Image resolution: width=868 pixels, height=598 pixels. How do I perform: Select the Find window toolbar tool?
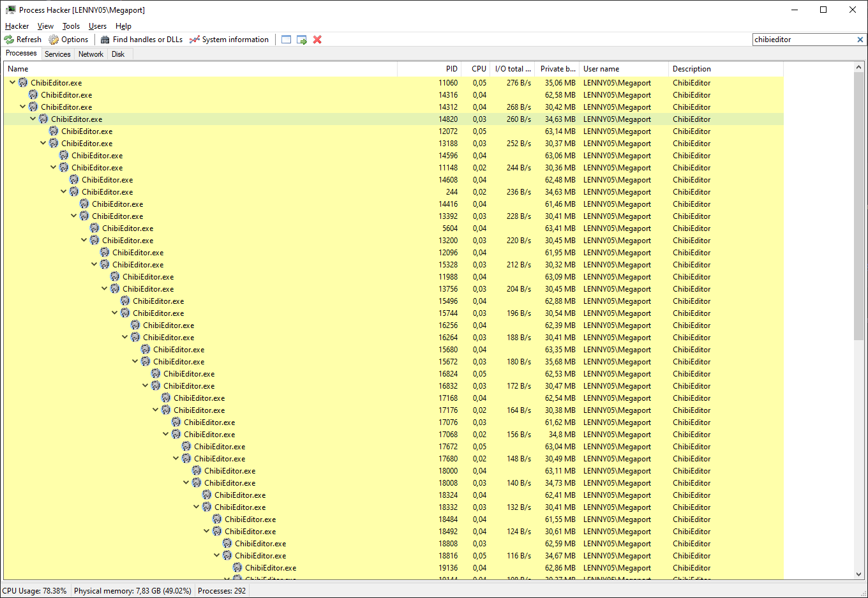[286, 39]
